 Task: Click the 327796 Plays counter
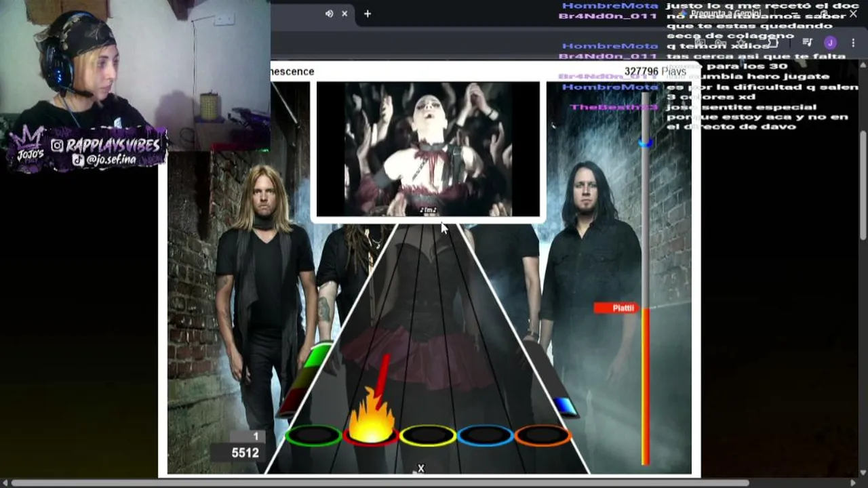pyautogui.click(x=654, y=71)
